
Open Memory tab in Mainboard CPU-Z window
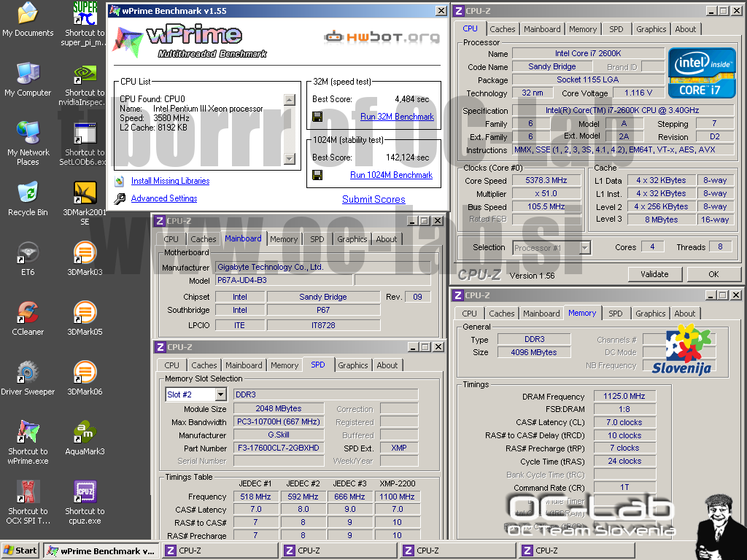(284, 239)
